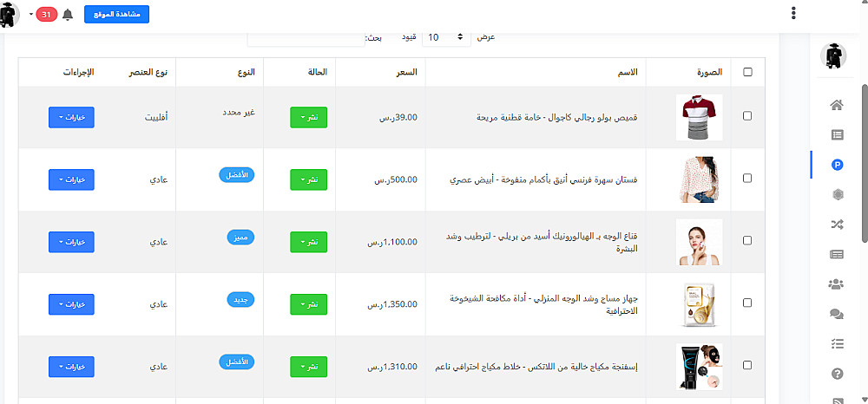This screenshot has width=868, height=404.
Task: Check the face massager device row
Action: tap(746, 303)
